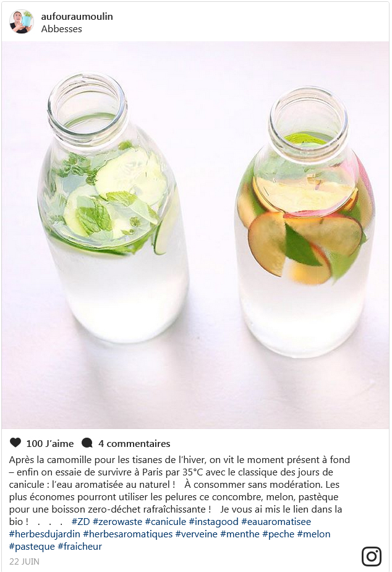The width and height of the screenshot is (392, 572).
Task: Open the infused water bottles photo
Action: click(195, 235)
